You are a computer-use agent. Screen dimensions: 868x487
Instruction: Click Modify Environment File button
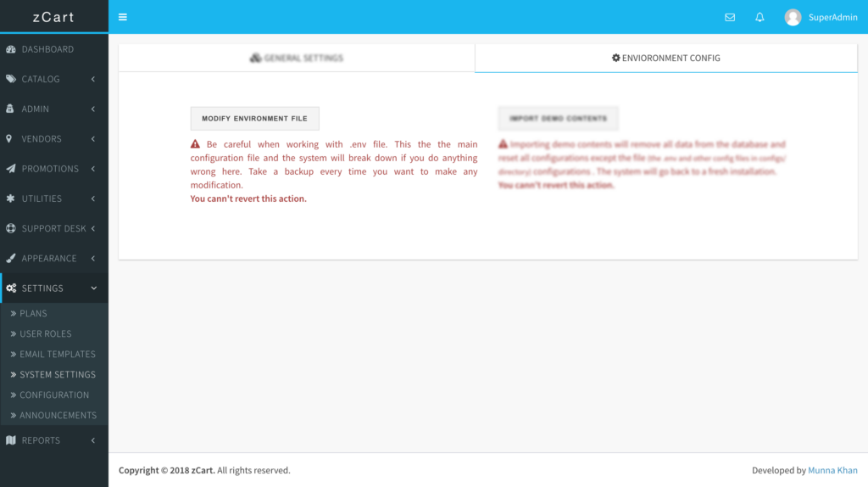254,119
